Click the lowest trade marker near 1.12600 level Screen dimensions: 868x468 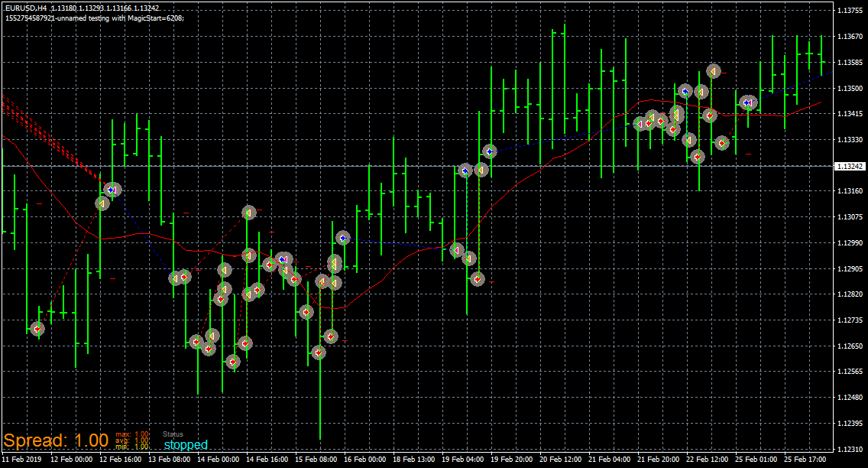click(x=233, y=362)
